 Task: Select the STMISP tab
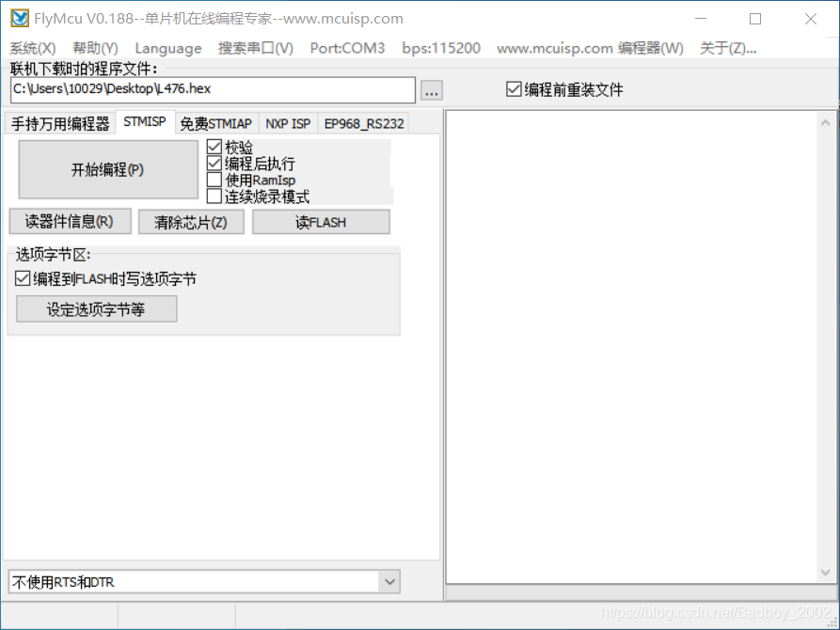tap(145, 122)
